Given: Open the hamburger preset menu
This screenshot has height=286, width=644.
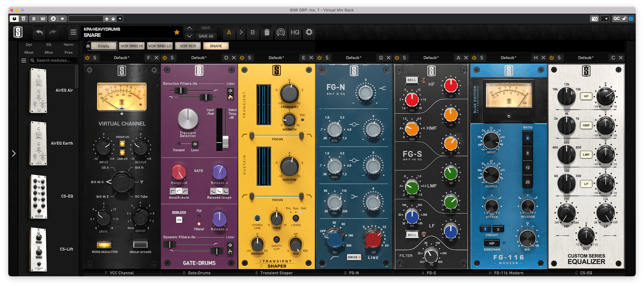Looking at the screenshot, I should (73, 33).
